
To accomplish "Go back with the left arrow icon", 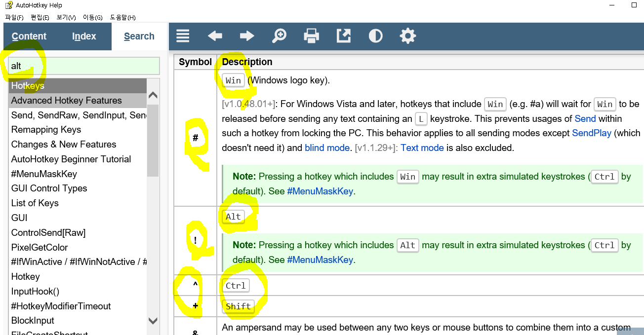I will pos(215,36).
